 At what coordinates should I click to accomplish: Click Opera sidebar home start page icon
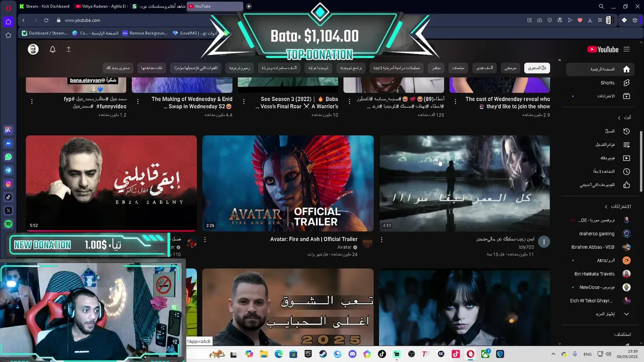tap(8, 22)
